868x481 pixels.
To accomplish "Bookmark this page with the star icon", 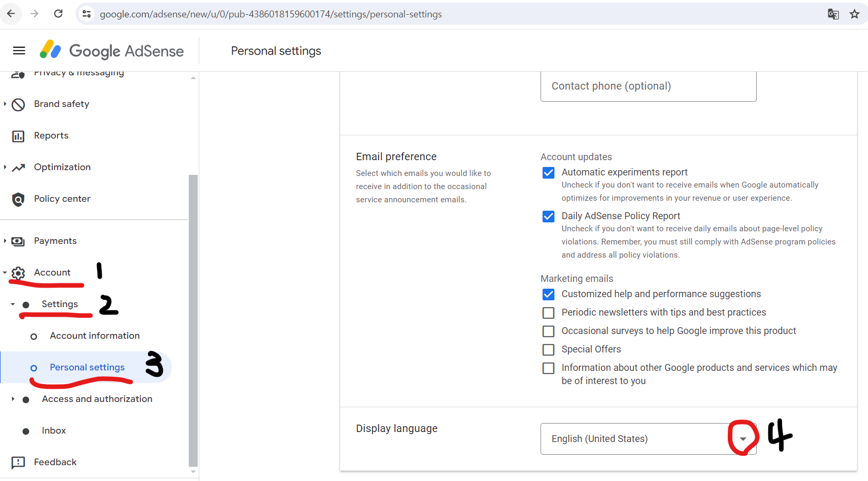I will (x=855, y=14).
